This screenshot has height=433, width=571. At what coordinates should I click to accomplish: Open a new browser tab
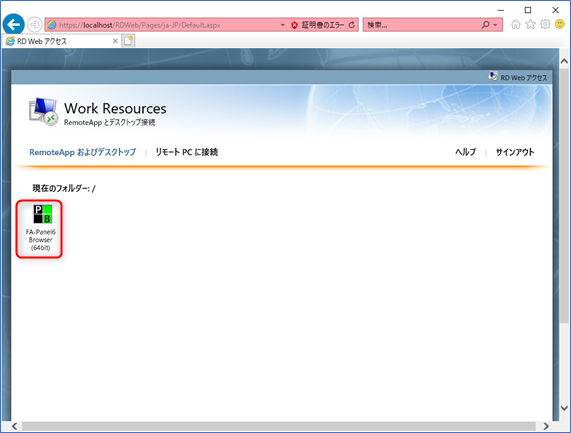[128, 41]
